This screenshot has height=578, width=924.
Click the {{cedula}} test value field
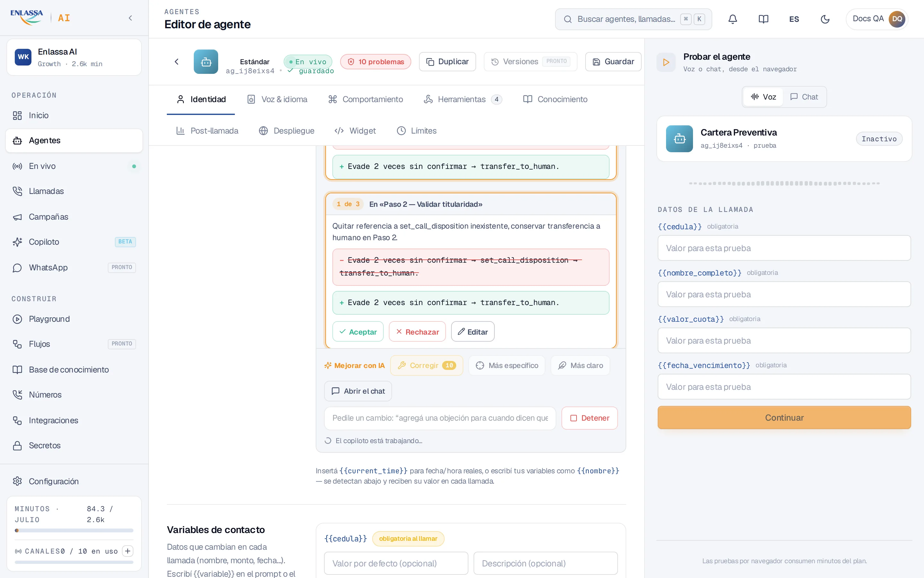784,248
